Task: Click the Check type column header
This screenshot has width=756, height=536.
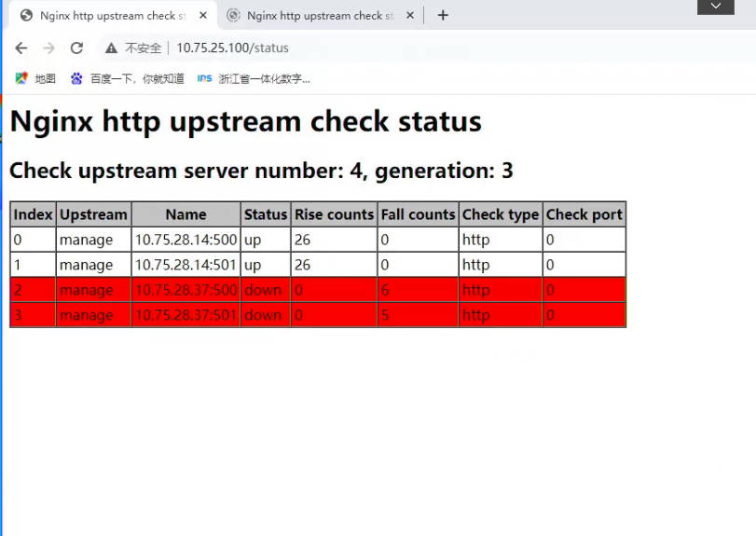Action: [x=501, y=214]
